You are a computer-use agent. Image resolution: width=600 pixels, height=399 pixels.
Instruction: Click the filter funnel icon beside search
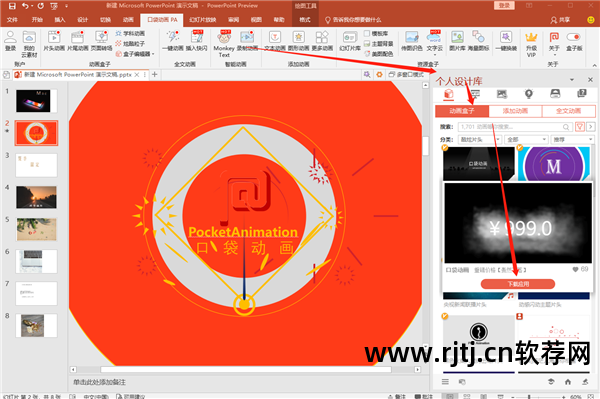(580, 127)
